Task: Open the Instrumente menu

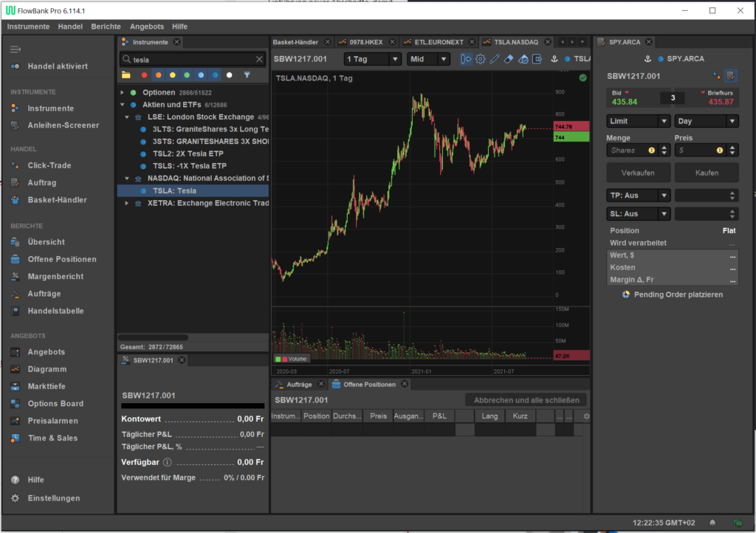Action: coord(29,27)
